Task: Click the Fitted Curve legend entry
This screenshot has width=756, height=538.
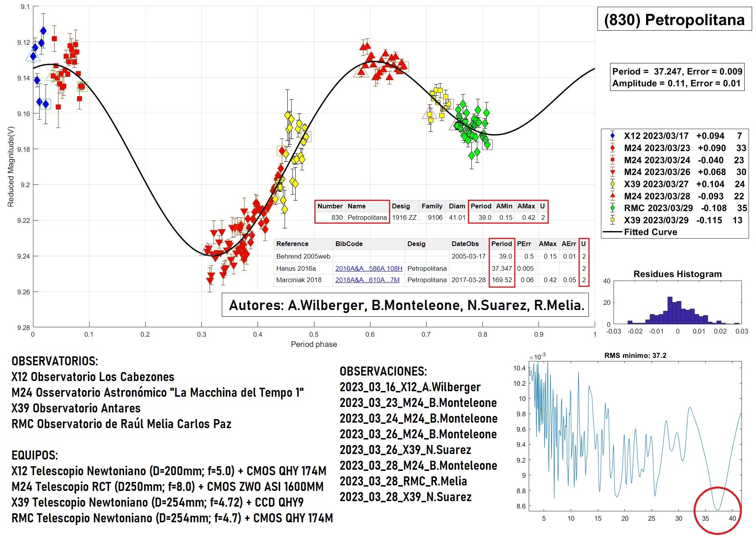Action: [x=650, y=232]
